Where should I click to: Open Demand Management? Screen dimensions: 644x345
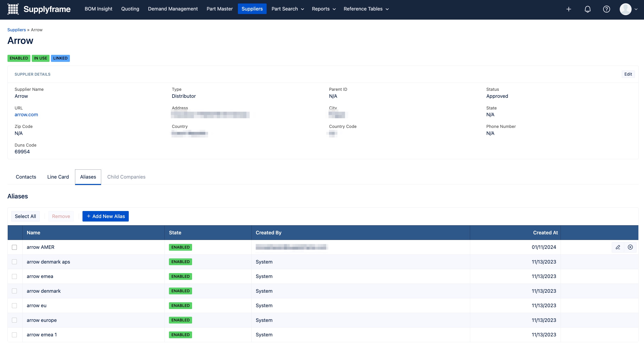[x=173, y=9]
